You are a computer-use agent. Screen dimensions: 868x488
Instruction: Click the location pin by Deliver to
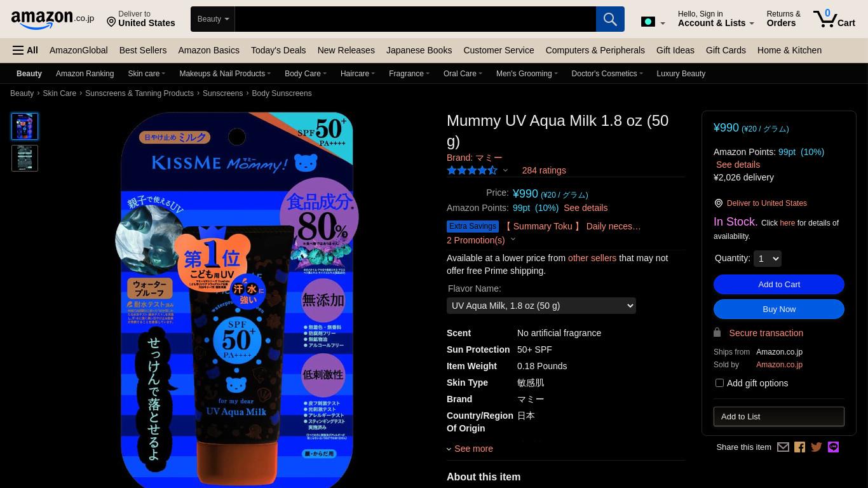pos(111,22)
